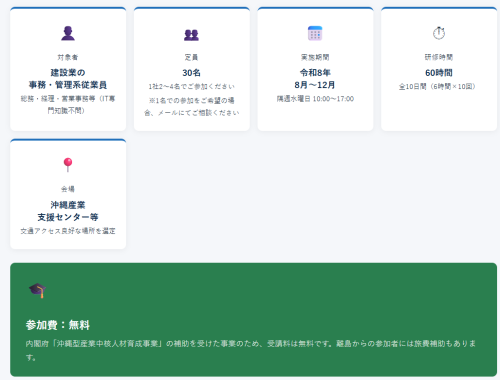
Task: Select the 定員 label text
Action: [x=191, y=57]
